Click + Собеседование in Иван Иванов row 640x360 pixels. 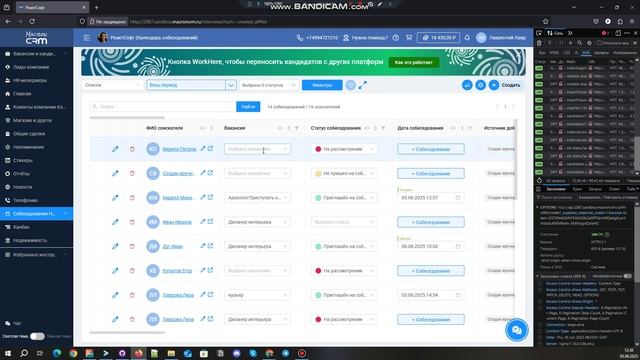[x=431, y=222]
